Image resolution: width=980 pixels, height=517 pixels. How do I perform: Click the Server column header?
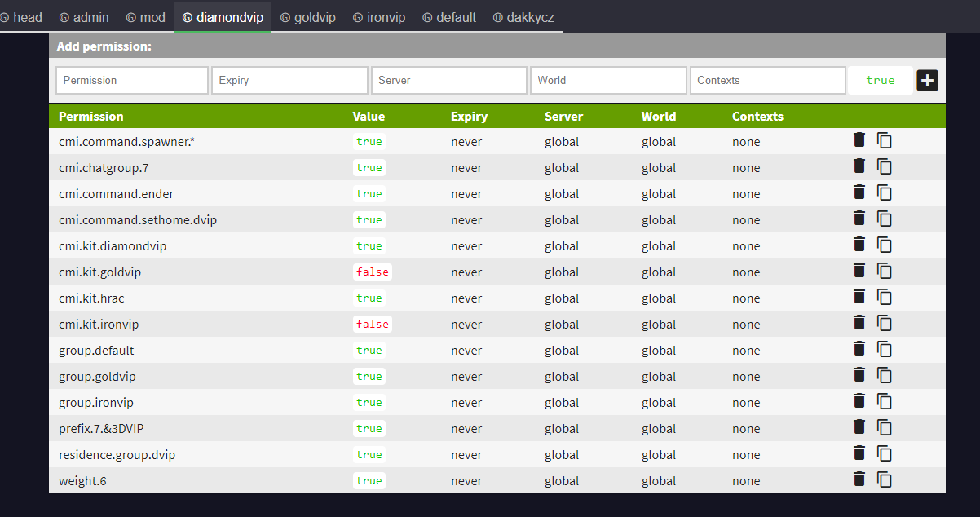[563, 116]
